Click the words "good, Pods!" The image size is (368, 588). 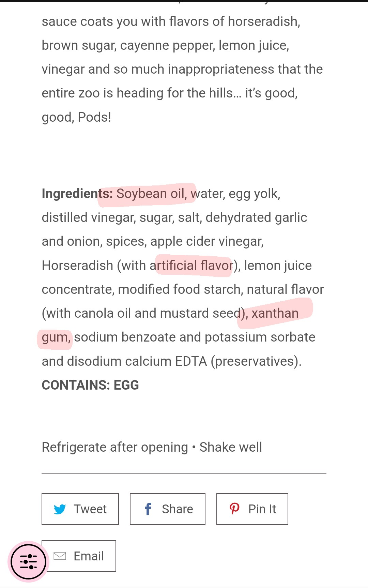click(x=76, y=117)
